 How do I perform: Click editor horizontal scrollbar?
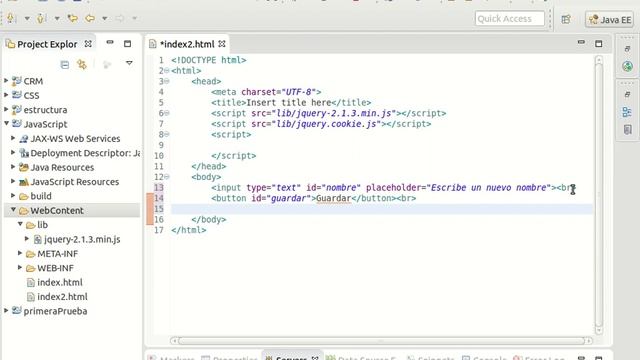tap(382, 340)
